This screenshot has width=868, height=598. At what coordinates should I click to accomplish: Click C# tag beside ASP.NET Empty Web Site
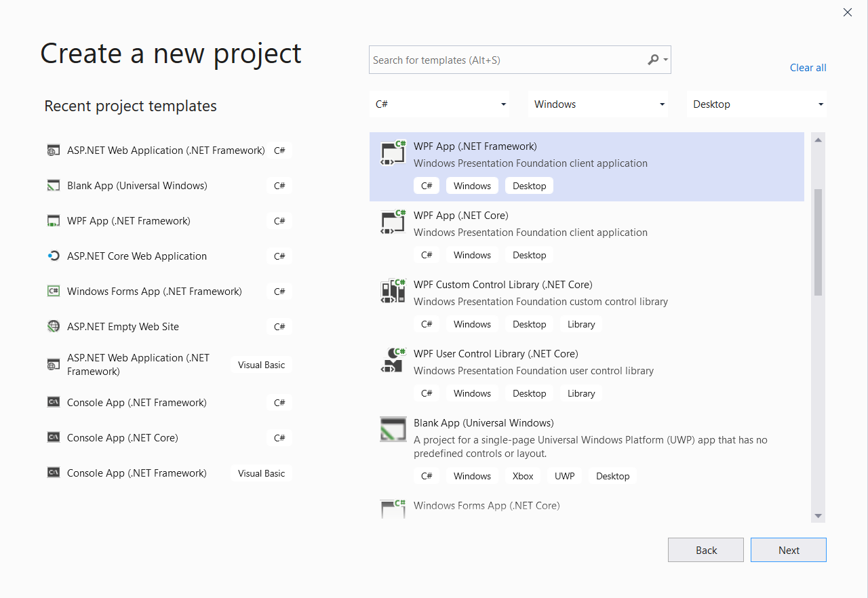pos(279,327)
